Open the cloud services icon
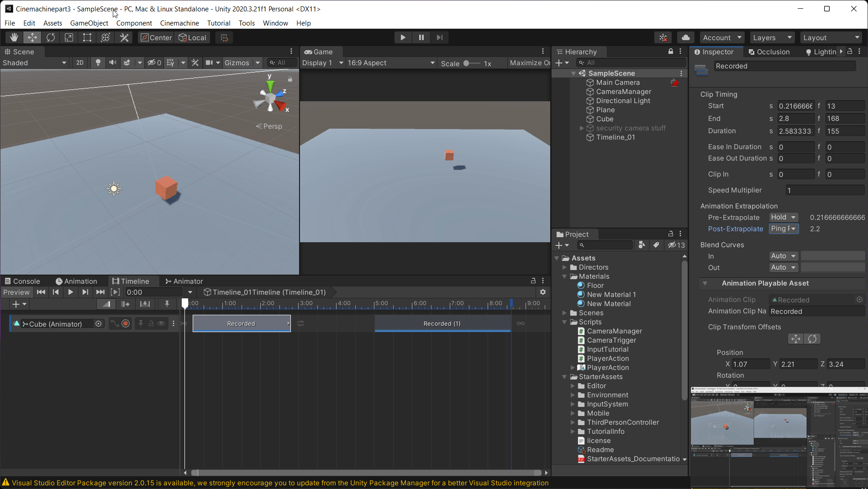 pos(685,37)
